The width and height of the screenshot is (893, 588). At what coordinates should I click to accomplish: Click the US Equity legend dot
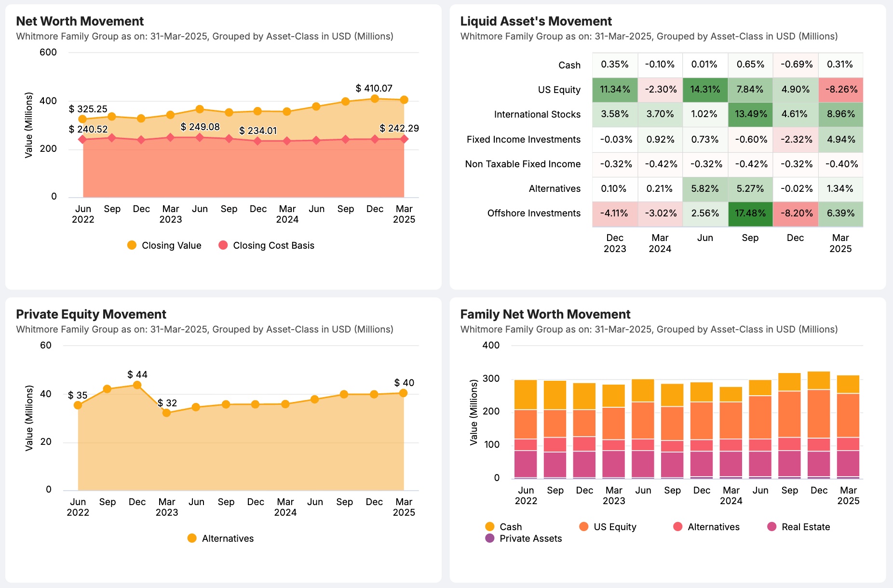(x=583, y=527)
